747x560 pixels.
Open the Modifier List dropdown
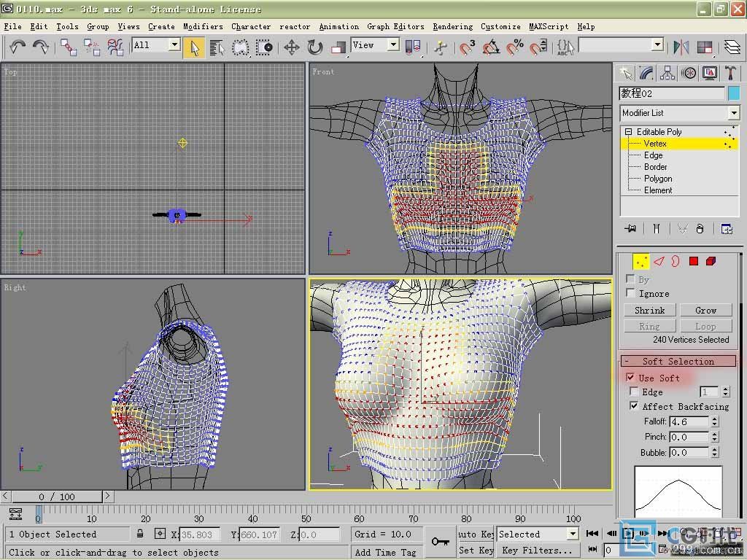tap(734, 113)
